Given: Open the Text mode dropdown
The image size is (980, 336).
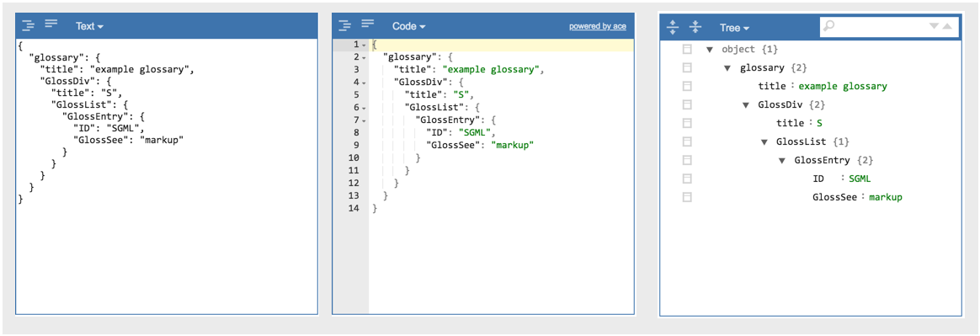Looking at the screenshot, I should pyautogui.click(x=89, y=26).
